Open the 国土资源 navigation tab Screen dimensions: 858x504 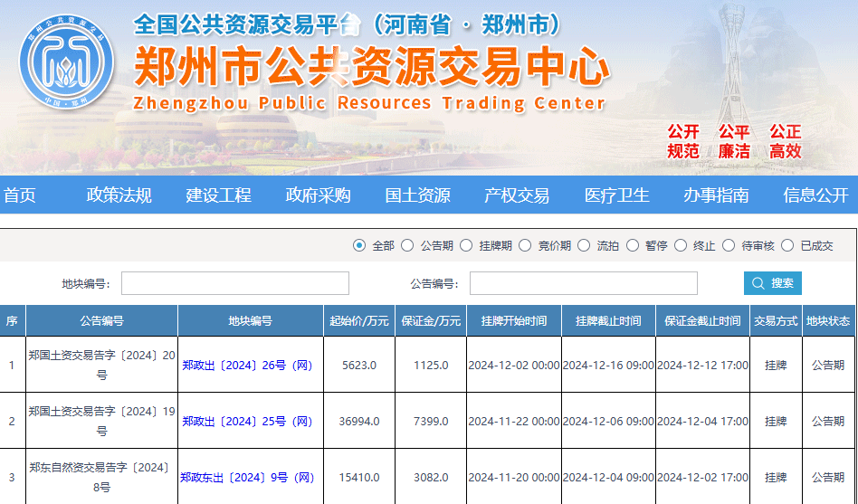pos(417,195)
